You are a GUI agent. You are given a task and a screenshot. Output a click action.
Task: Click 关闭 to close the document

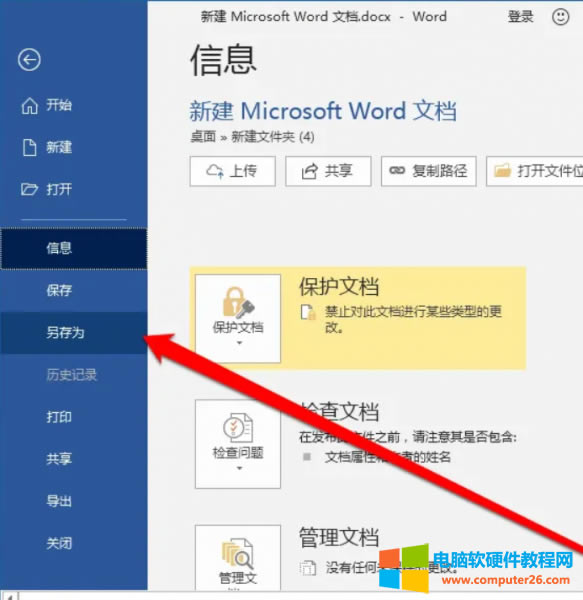pyautogui.click(x=73, y=543)
